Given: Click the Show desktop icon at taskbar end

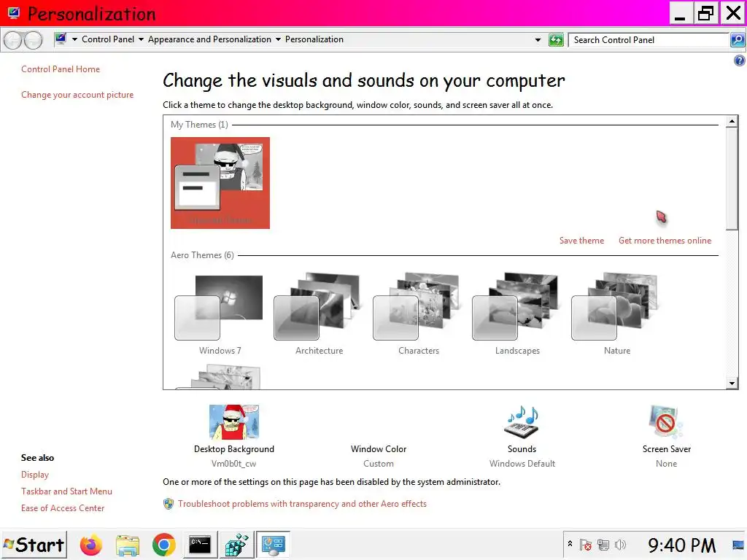Looking at the screenshot, I should coord(738,545).
